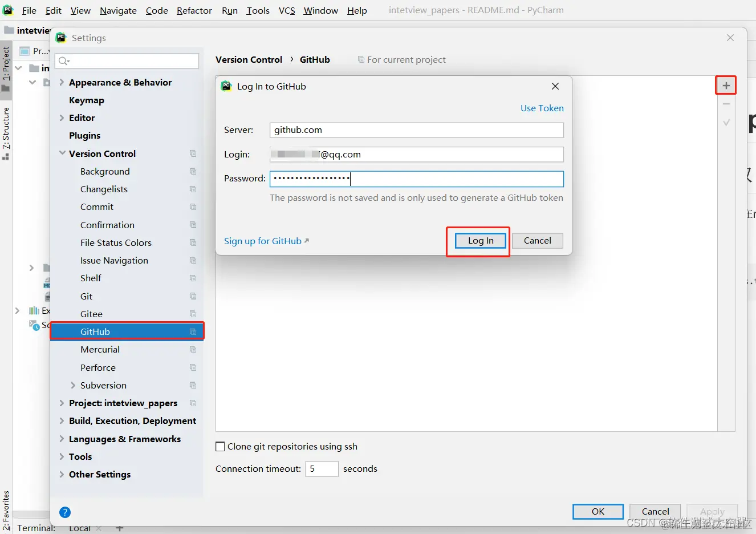Click the search magnifier icon in Settings
756x534 pixels.
(x=64, y=61)
